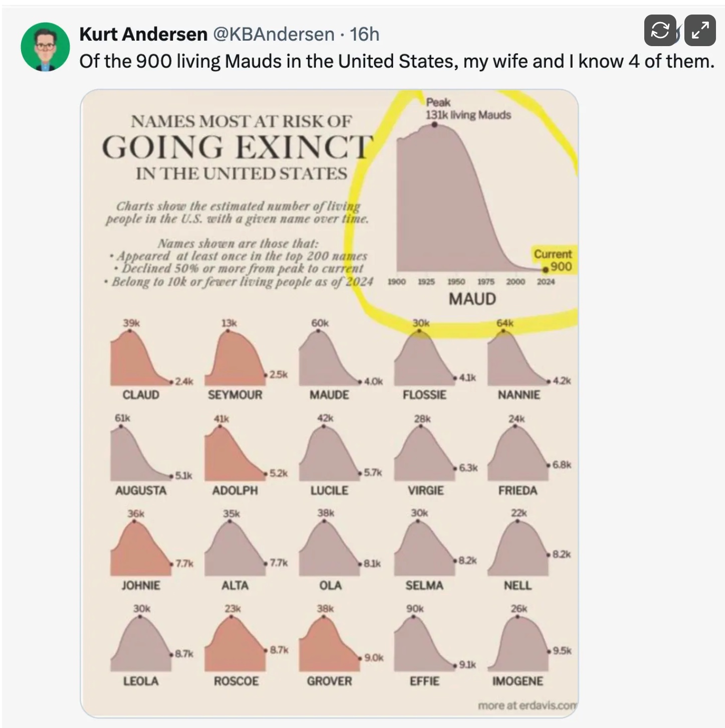This screenshot has height=728, width=725.
Task: Click the 'more at erdavis.com' credit
Action: click(x=526, y=705)
